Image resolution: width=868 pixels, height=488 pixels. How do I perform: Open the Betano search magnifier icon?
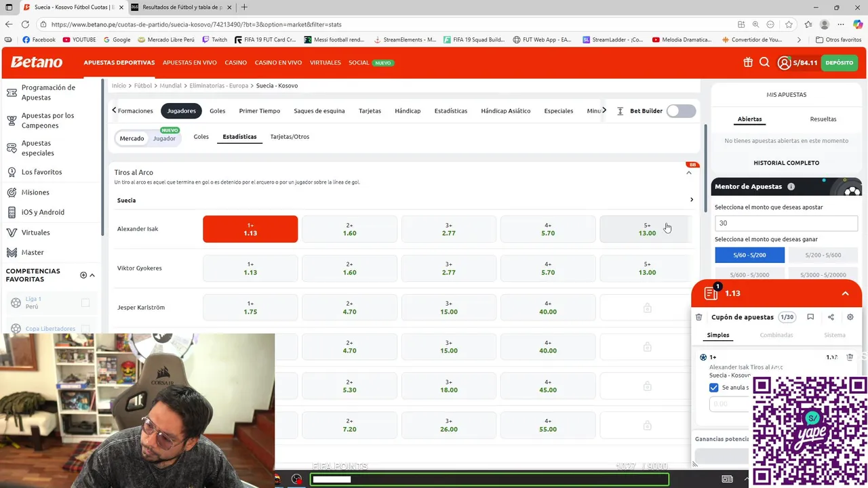[x=764, y=62]
